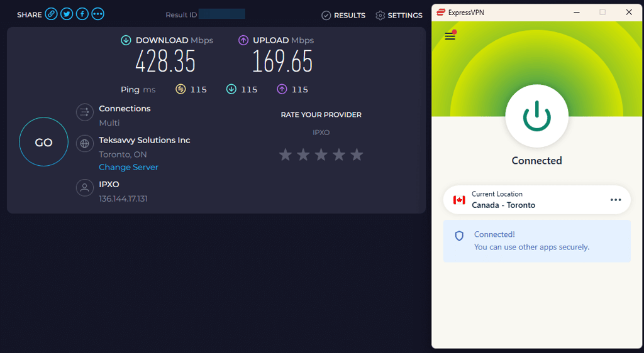
Task: Click the shield icon in Connected notice
Action: click(459, 236)
